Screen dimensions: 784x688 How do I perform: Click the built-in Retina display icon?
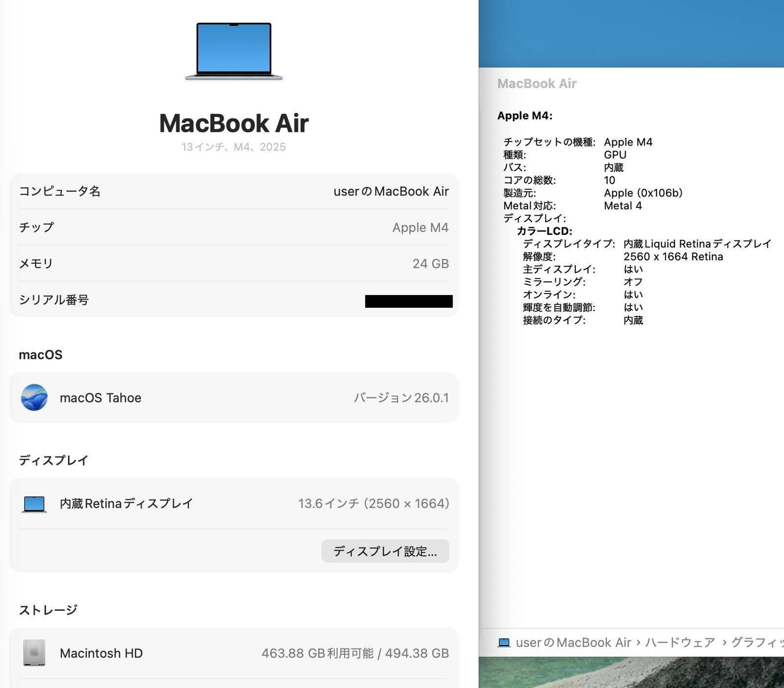pyautogui.click(x=34, y=504)
